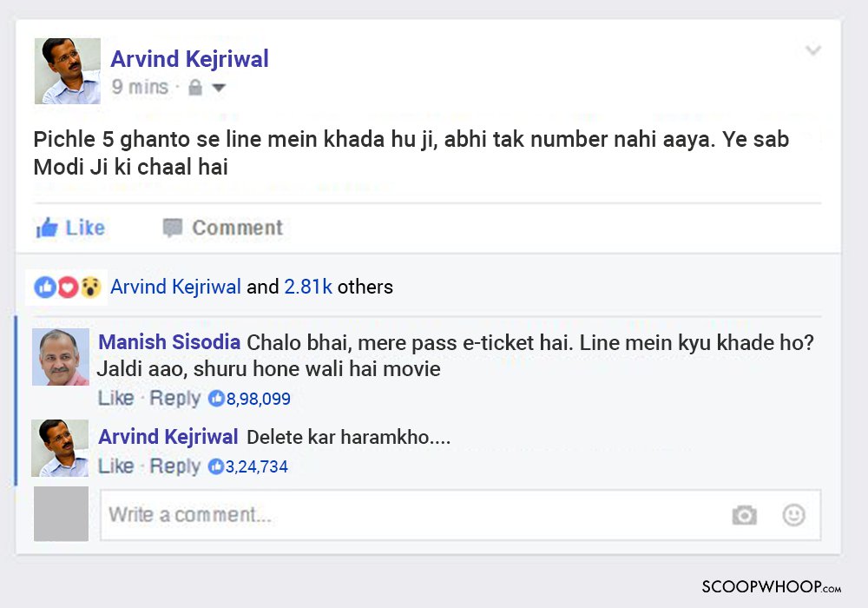The image size is (868, 608).
Task: Click the thumbs-up icon beside 8,98,099 count
Action: coord(217,398)
